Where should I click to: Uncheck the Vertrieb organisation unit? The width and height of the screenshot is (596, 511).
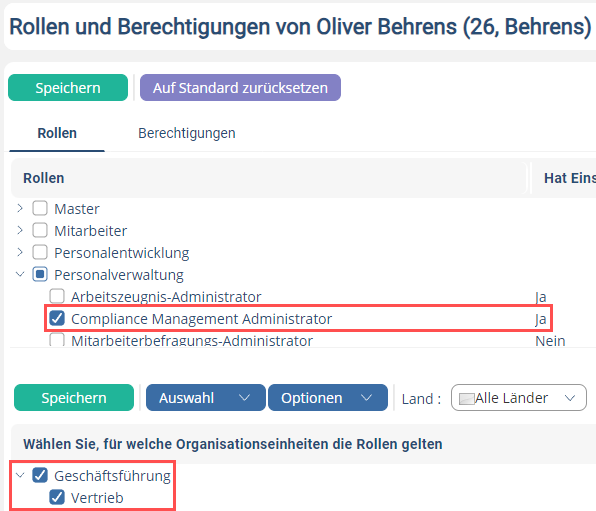click(57, 497)
